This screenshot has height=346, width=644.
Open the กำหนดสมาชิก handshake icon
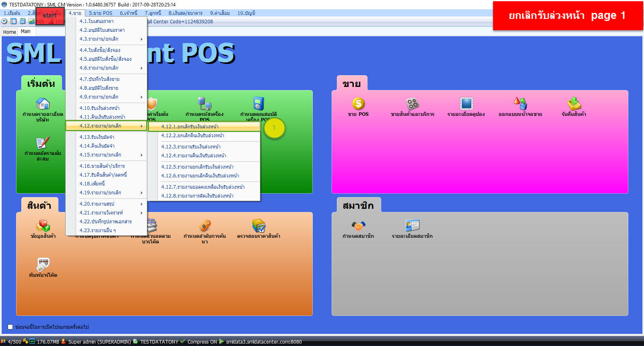click(358, 226)
